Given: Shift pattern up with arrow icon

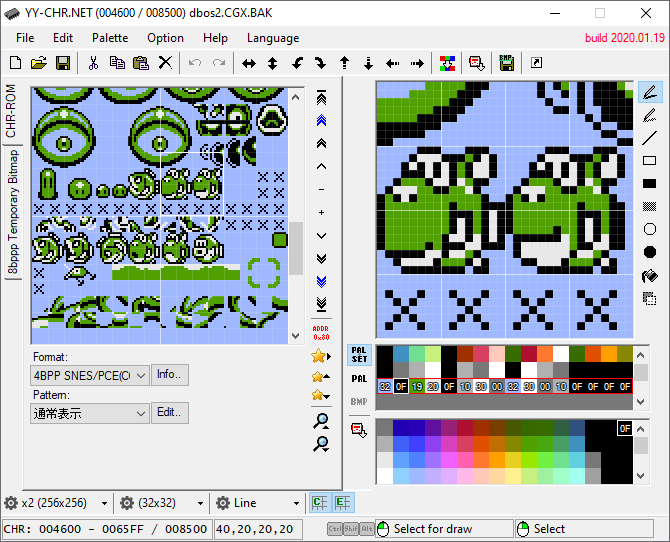Looking at the screenshot, I should (x=344, y=64).
